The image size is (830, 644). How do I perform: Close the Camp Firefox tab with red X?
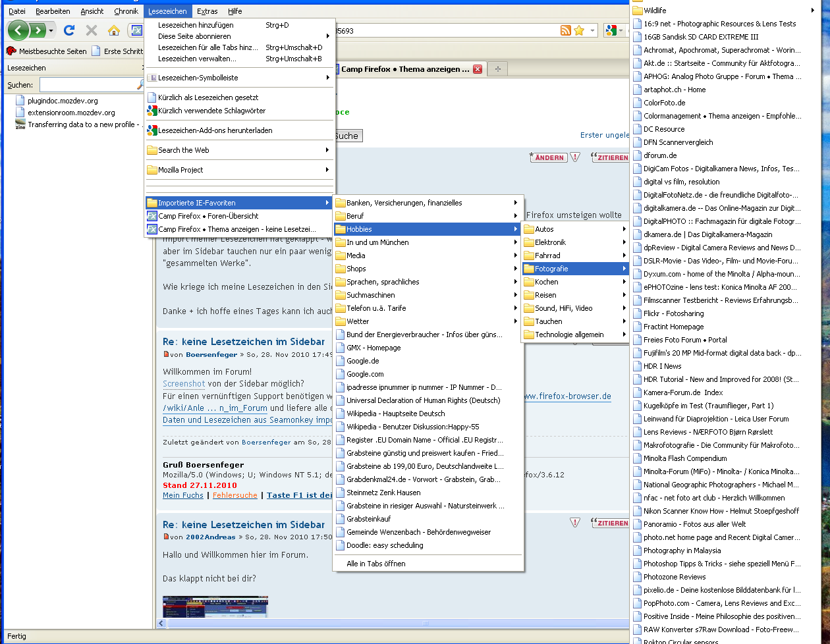[478, 69]
